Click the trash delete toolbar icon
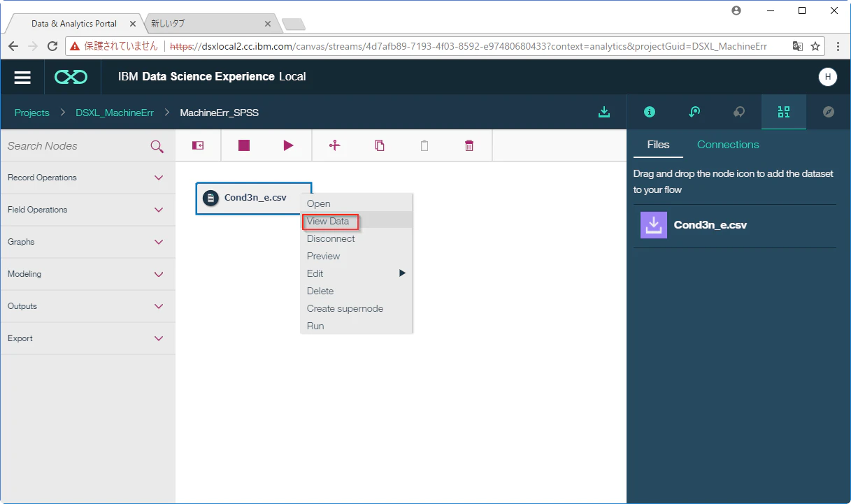 pos(469,145)
